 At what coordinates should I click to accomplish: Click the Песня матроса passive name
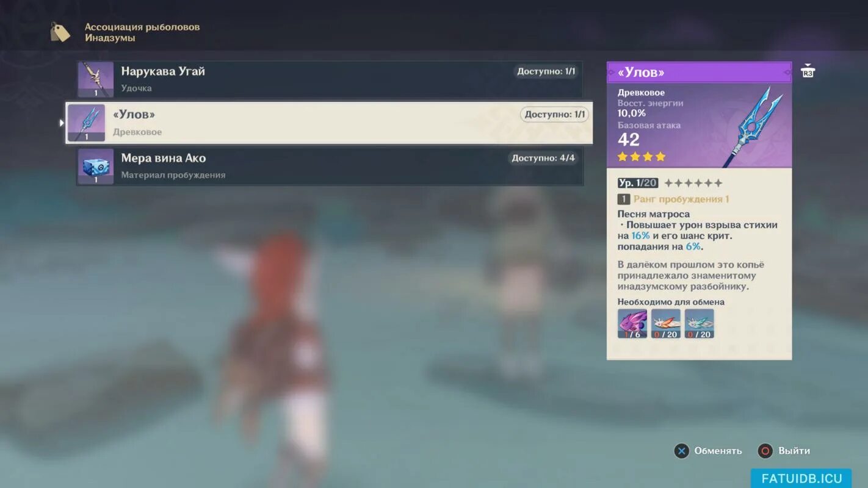(654, 214)
